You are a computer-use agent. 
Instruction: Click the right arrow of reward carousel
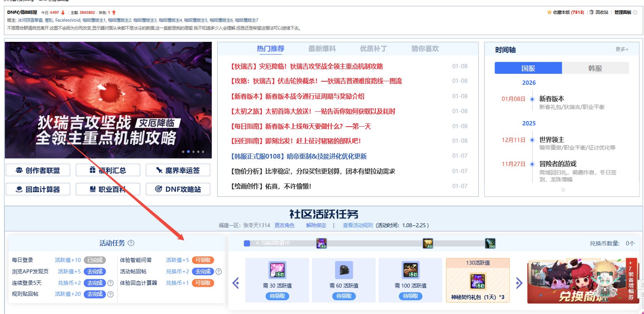pyautogui.click(x=519, y=283)
